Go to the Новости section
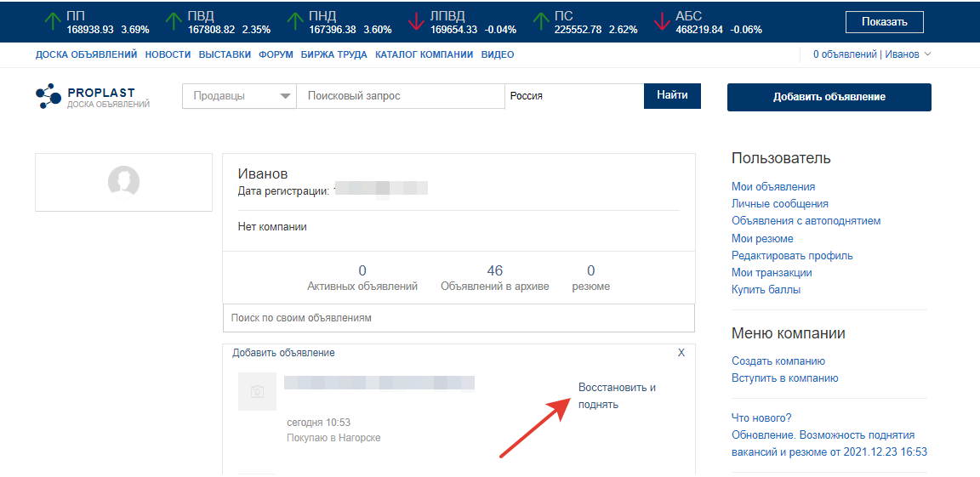This screenshot has width=980, height=477. 168,55
